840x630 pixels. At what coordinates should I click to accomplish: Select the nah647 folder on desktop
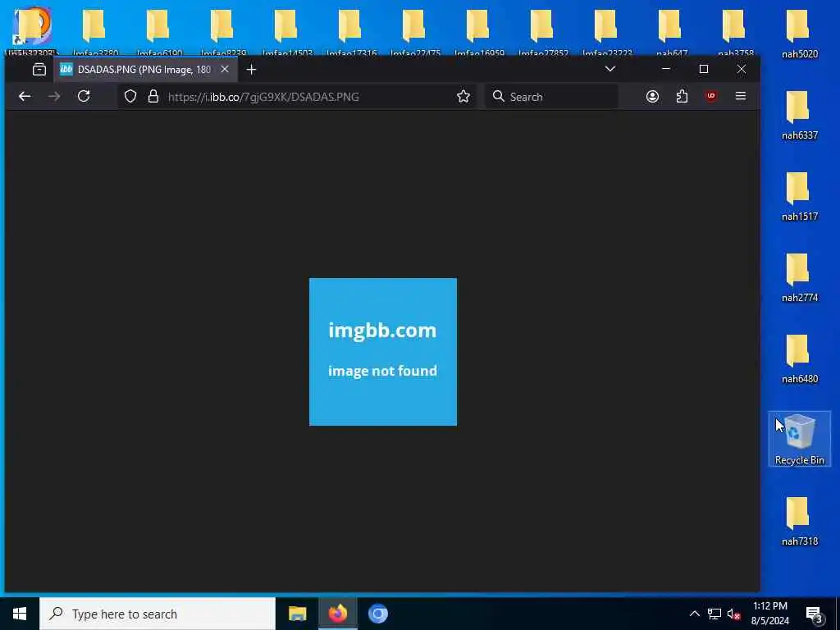coord(671,31)
